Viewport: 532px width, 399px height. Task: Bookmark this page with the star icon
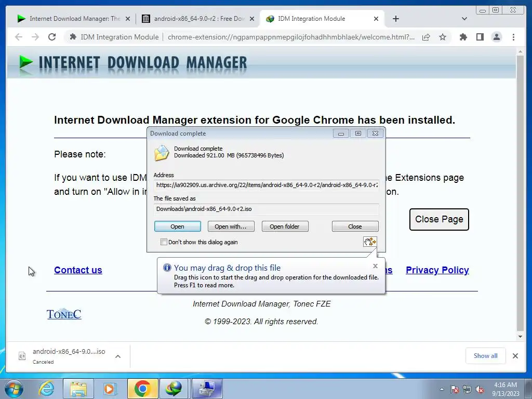(443, 37)
